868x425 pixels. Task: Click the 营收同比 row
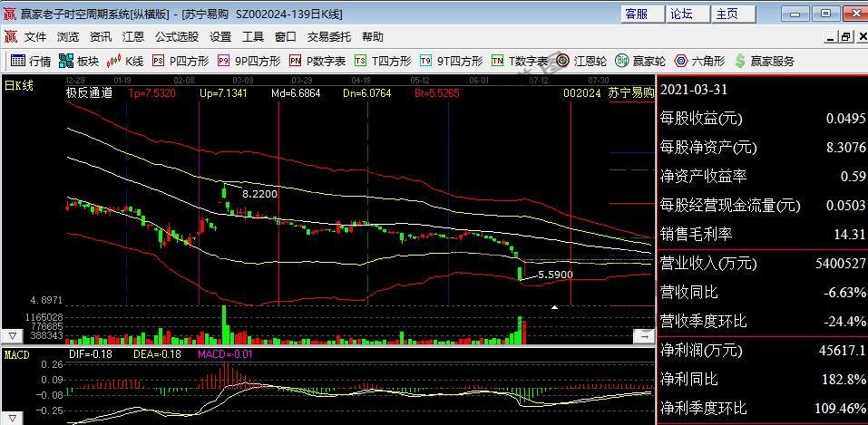point(762,292)
